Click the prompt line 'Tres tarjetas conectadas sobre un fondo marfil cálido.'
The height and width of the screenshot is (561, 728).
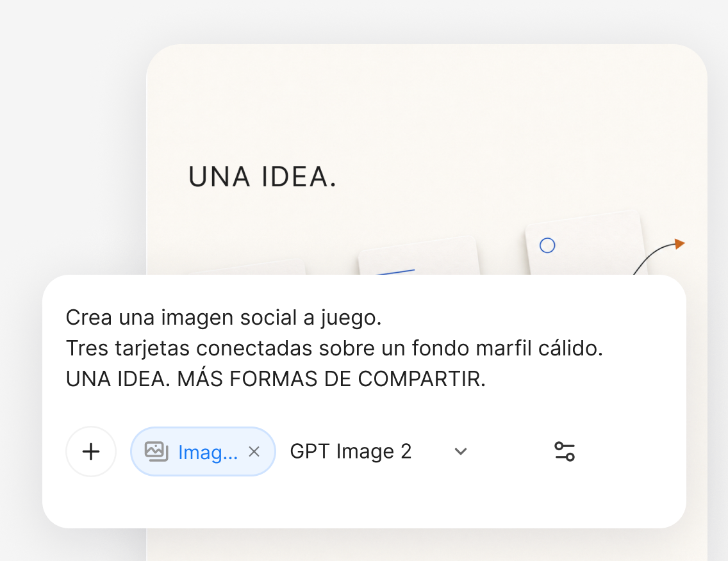(x=335, y=348)
